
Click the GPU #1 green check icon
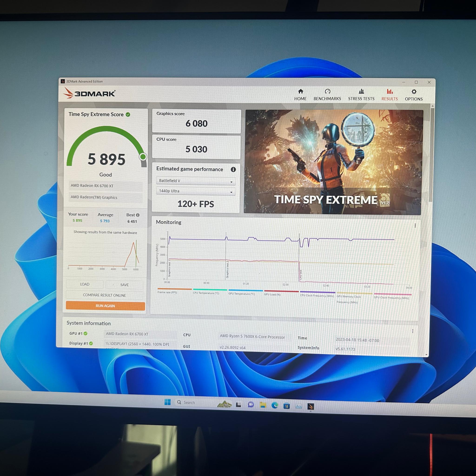coord(86,333)
